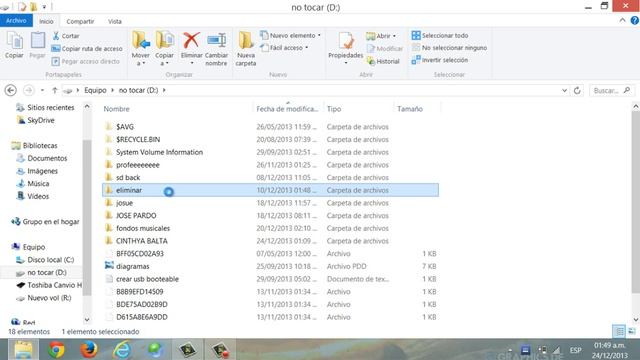
Task: Open Propiedades of selected item
Action: pos(346,48)
